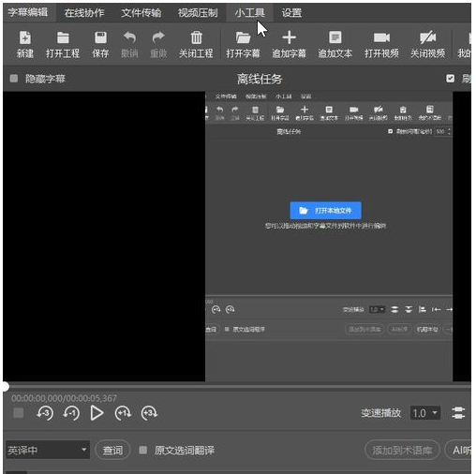Open the 文件传输 tab
The image size is (476, 474).
(x=141, y=13)
